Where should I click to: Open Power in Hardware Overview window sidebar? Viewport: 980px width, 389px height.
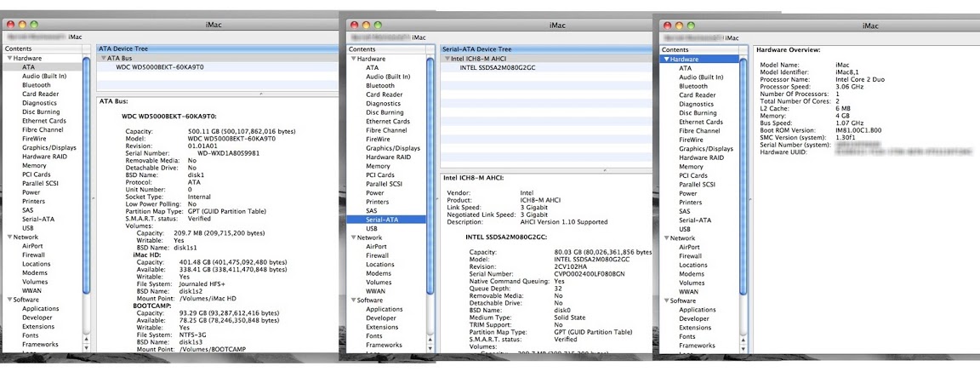tap(688, 194)
